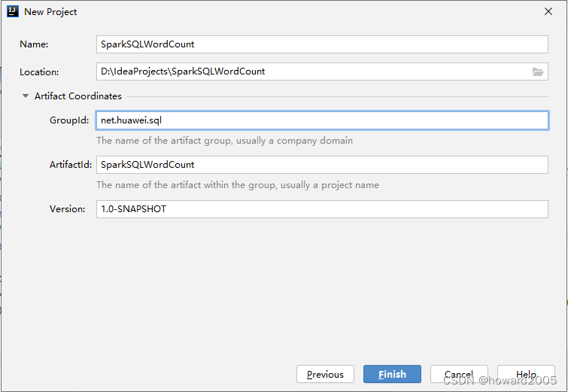Click the GroupId: label
The width and height of the screenshot is (568, 392).
pyautogui.click(x=69, y=120)
